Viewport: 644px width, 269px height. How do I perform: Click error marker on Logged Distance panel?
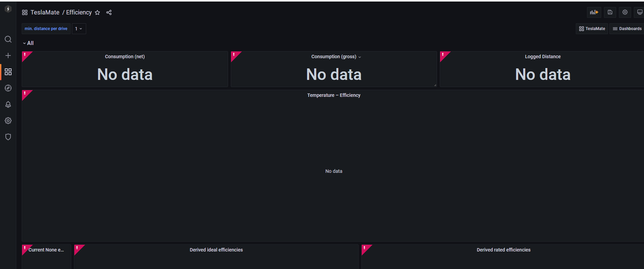click(x=443, y=54)
